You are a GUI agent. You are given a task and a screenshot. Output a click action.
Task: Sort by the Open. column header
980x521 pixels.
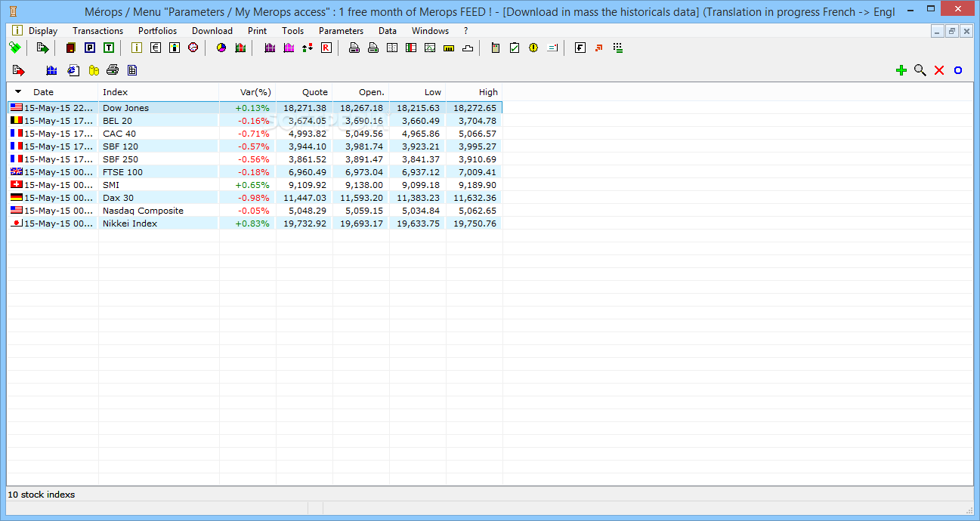pos(361,92)
